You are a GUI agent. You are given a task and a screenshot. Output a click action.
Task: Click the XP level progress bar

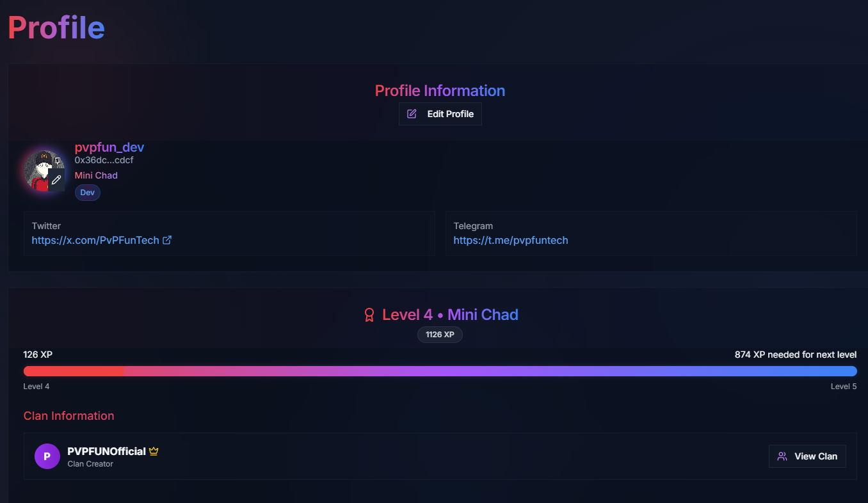point(440,371)
